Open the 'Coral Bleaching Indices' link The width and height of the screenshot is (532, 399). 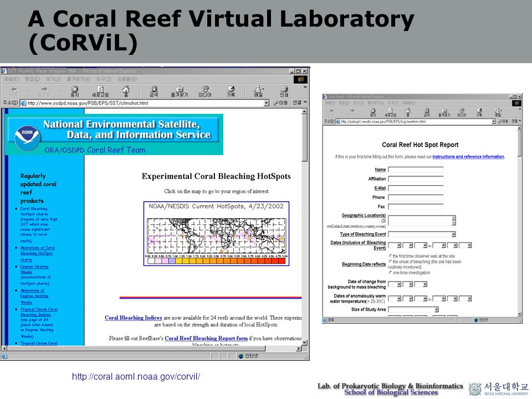click(134, 318)
